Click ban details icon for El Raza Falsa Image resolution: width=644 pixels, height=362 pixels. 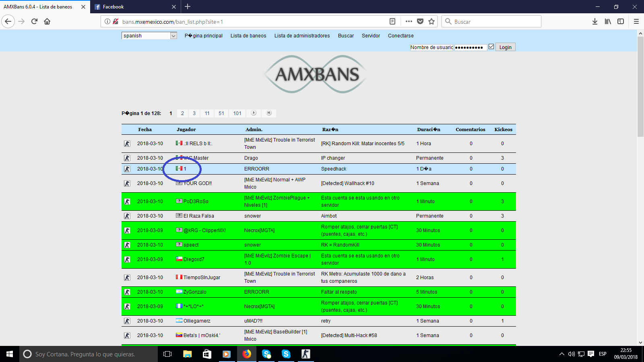[127, 216]
